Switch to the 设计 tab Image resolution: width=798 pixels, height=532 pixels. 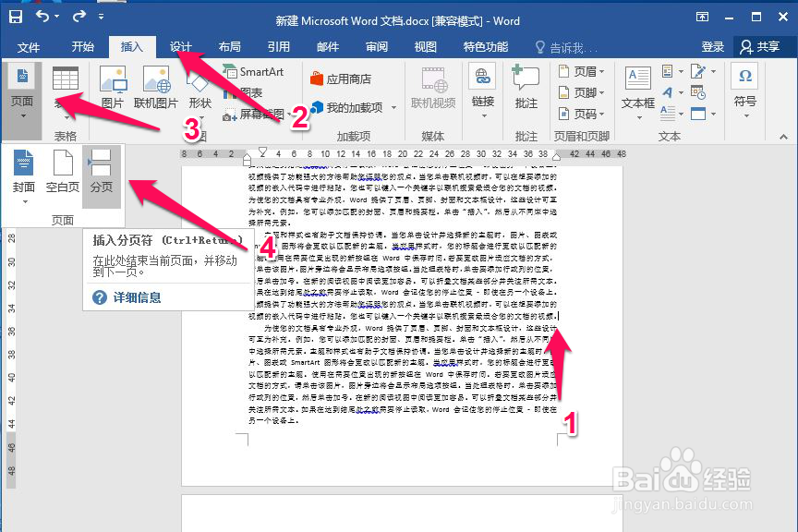tap(181, 47)
